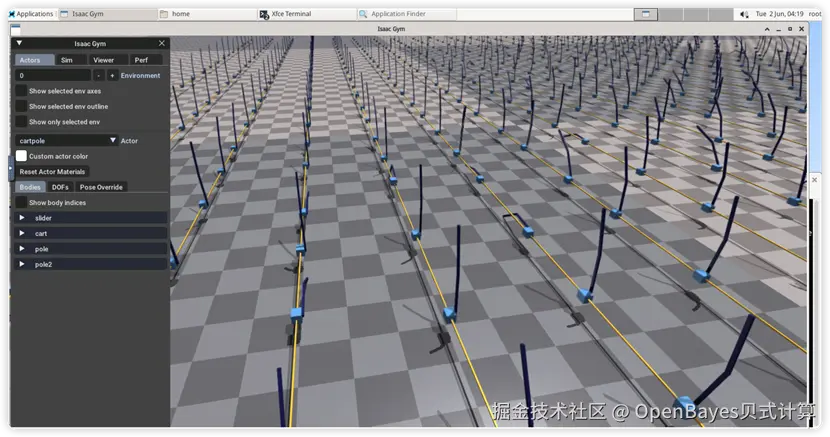The image size is (830, 437).
Task: Select the first workspace switcher box
Action: click(646, 14)
